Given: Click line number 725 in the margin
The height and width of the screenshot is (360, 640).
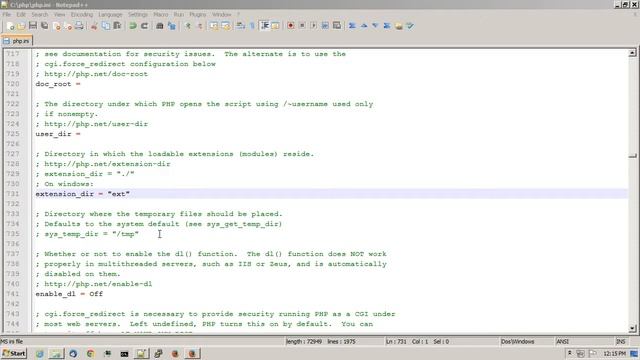Looking at the screenshot, I should (x=13, y=134).
